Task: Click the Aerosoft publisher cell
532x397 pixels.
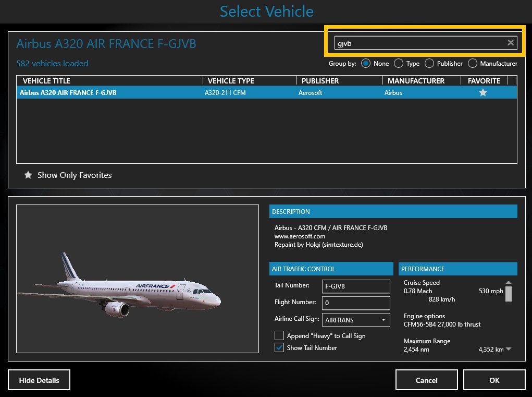Action: pyautogui.click(x=310, y=92)
